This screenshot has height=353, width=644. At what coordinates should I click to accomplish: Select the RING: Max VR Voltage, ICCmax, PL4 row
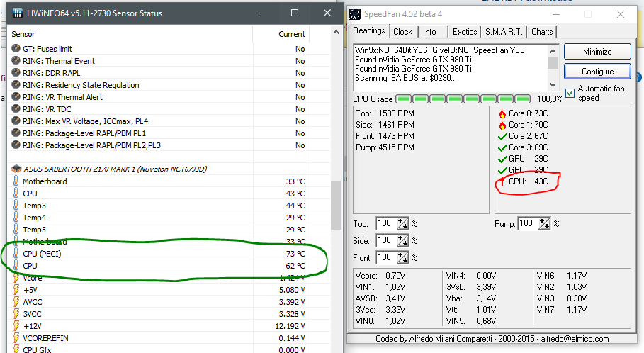coord(169,121)
